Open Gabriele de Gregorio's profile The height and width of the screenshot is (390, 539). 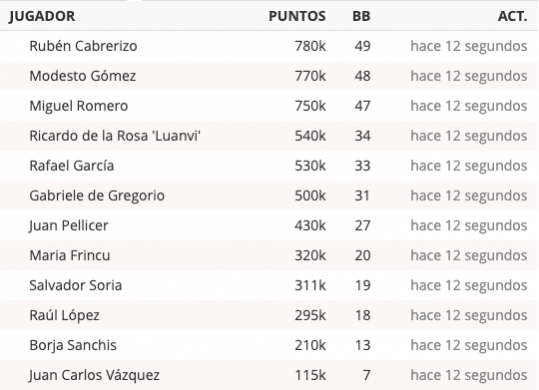point(97,196)
